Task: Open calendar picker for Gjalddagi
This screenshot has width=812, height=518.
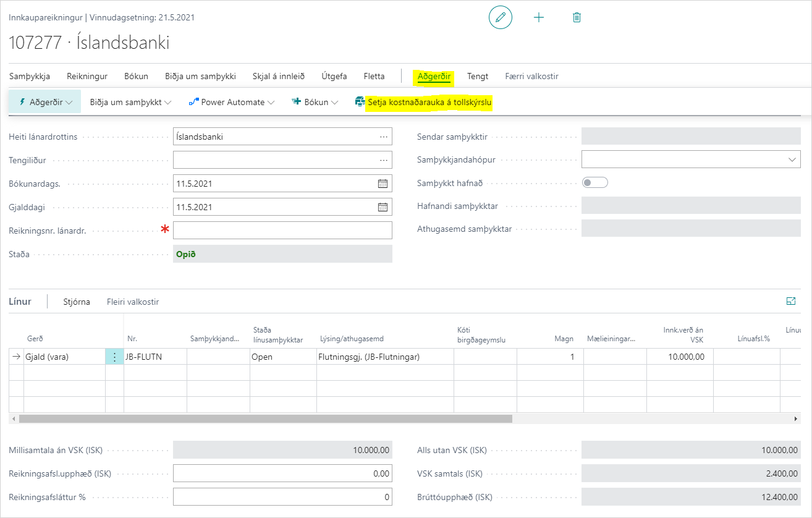Action: pos(383,207)
